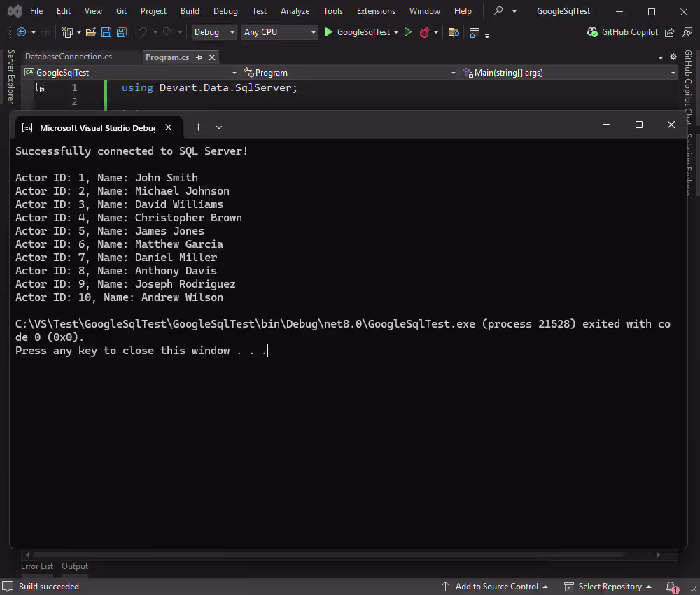Open the Find in Files icon
The image size is (700, 595).
coord(454,32)
